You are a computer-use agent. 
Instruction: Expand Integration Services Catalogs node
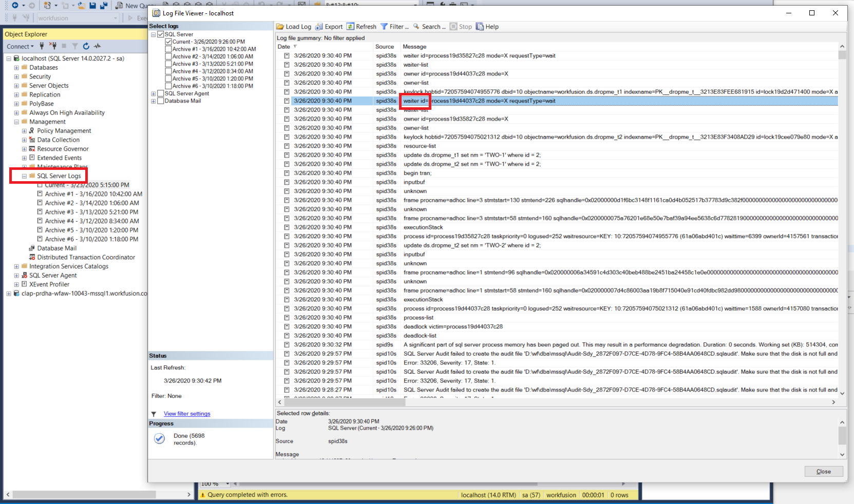pos(16,266)
